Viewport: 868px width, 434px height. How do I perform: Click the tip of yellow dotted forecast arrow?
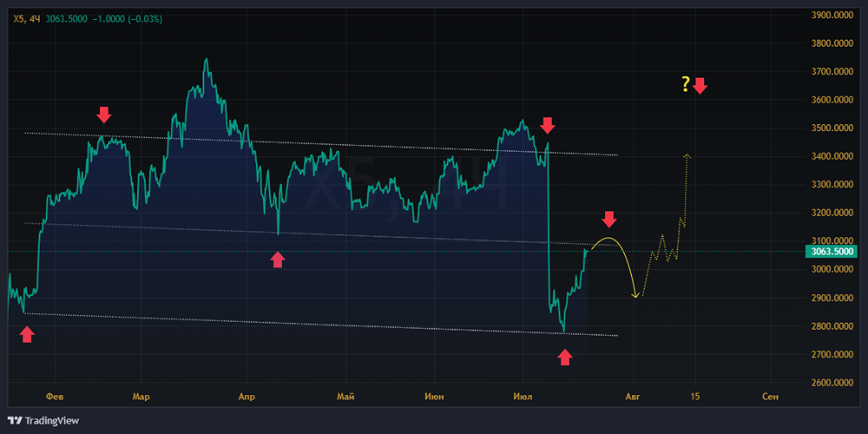coord(687,155)
